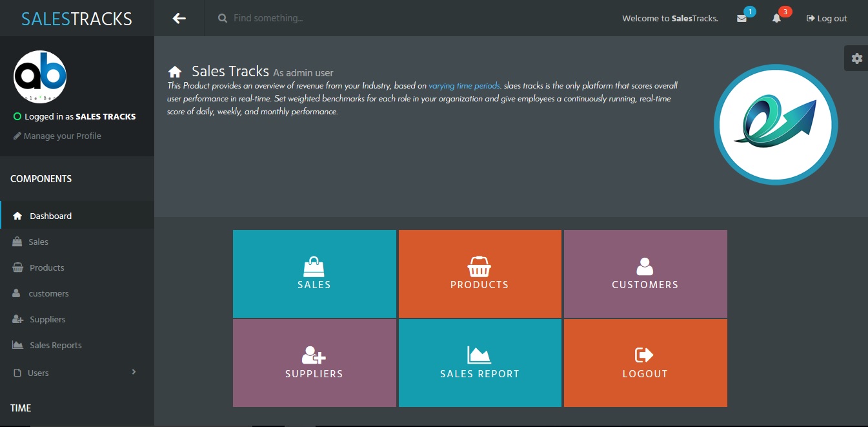
Task: Click the Log out link in top bar
Action: click(827, 18)
